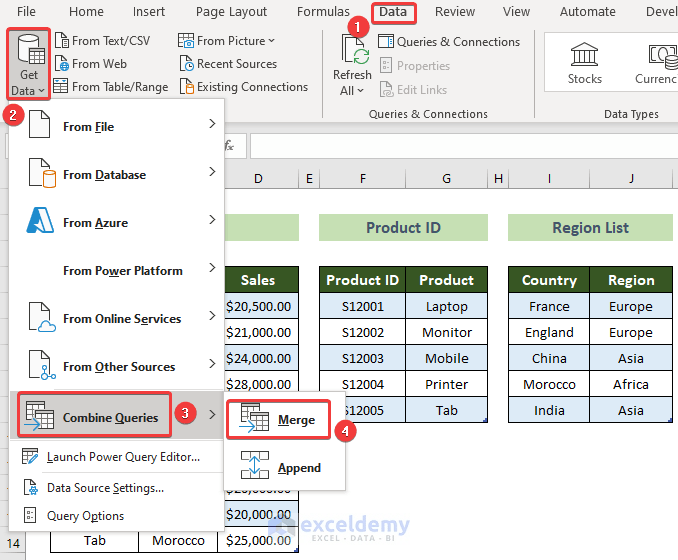The width and height of the screenshot is (678, 560).
Task: Select the Region List title cell
Action: pos(590,227)
